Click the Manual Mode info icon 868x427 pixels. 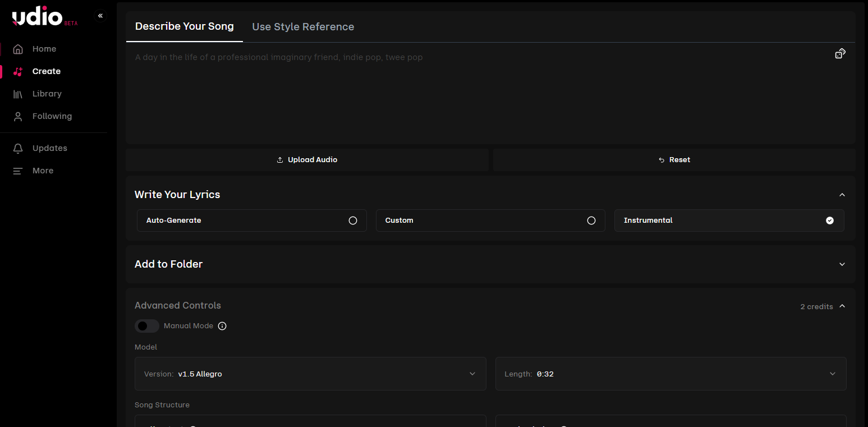(222, 326)
